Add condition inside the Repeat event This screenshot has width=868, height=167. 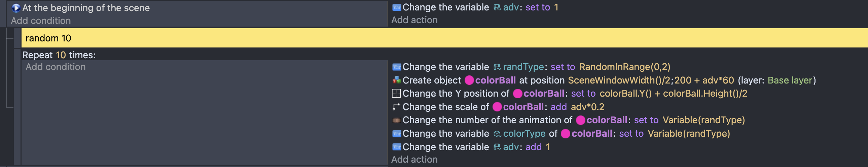tap(56, 67)
